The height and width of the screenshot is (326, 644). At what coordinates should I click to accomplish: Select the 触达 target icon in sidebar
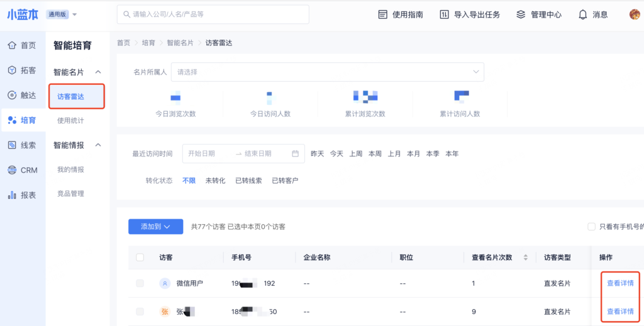tap(12, 95)
